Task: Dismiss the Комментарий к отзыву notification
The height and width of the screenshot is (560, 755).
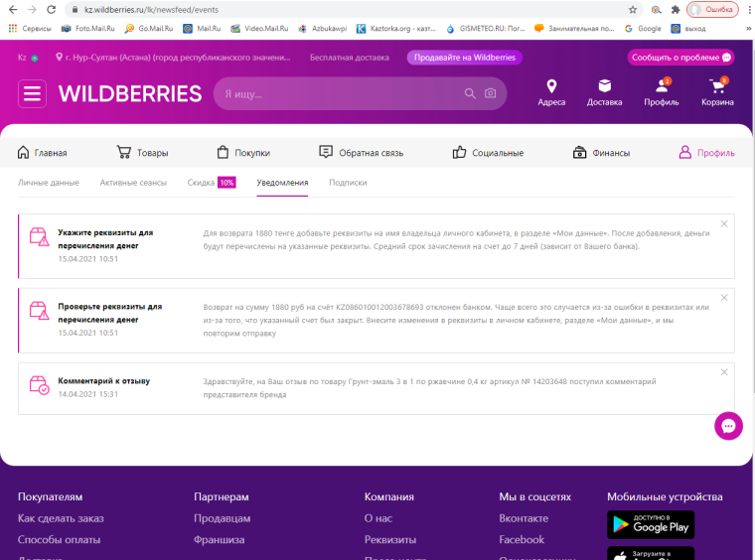Action: tap(724, 369)
